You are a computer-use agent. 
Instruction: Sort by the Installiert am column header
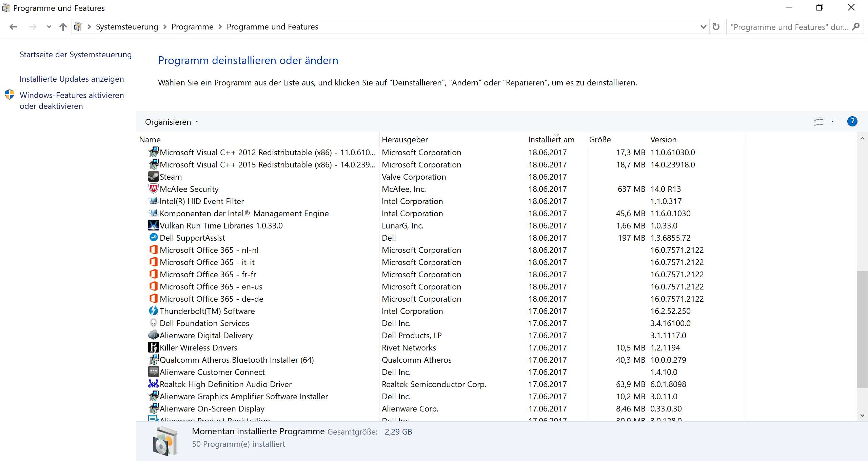(556, 139)
